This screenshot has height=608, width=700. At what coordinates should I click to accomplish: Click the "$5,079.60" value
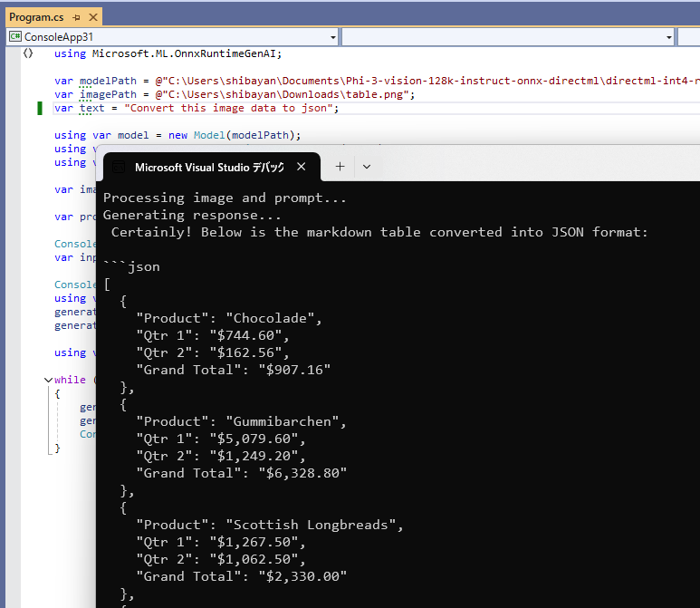click(x=254, y=439)
